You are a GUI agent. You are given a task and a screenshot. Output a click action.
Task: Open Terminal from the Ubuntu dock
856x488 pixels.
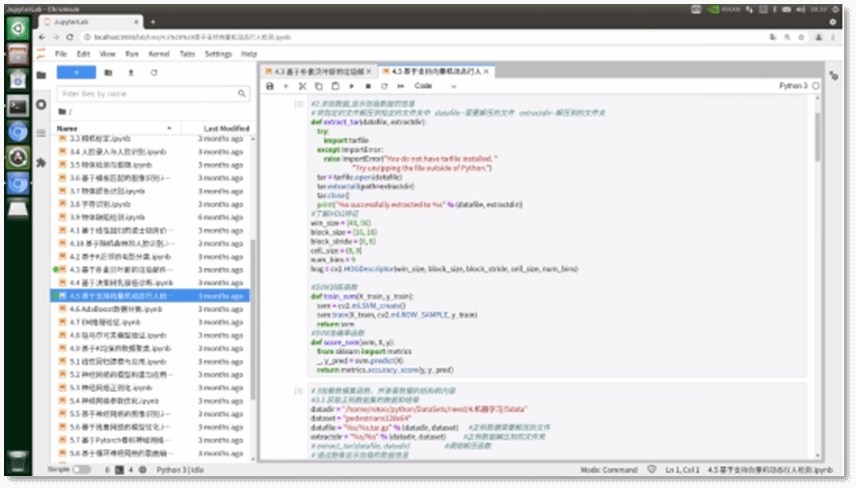pyautogui.click(x=17, y=106)
